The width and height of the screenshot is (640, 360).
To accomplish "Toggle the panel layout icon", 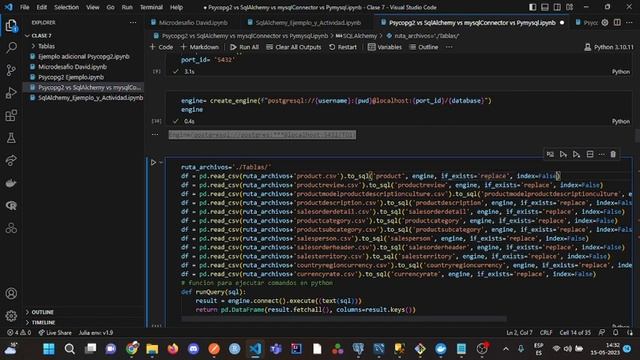I will (545, 7).
